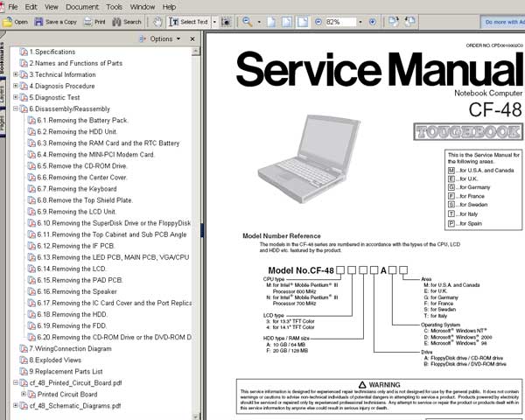
Task: Expand Printed Circuit Board sub-bookmark
Action: pos(24,394)
